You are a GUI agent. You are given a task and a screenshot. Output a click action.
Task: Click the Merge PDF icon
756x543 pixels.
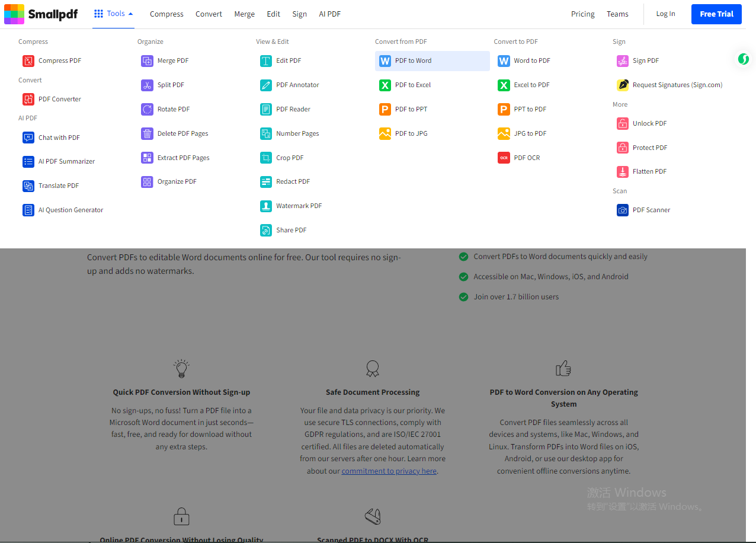tap(147, 61)
